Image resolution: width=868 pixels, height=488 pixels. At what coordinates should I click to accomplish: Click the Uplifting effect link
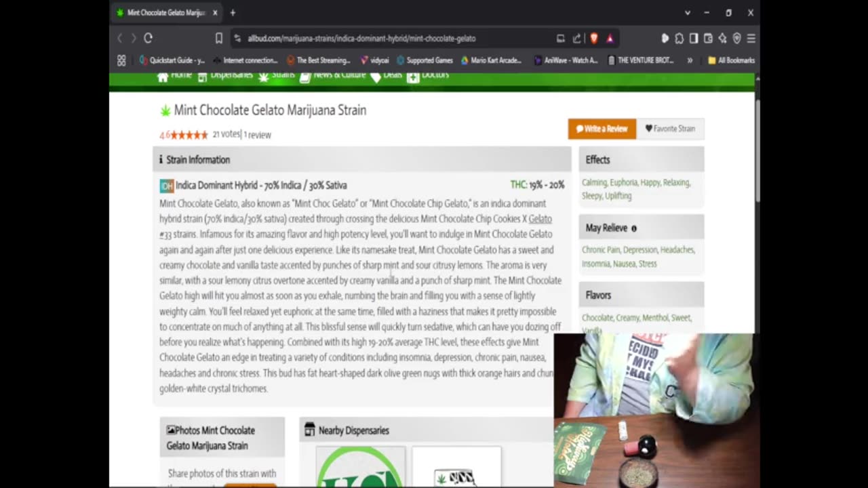[x=618, y=196]
